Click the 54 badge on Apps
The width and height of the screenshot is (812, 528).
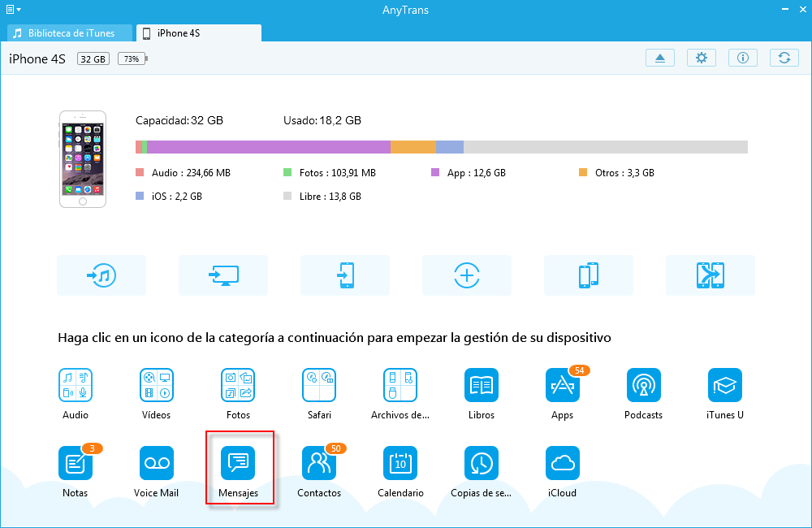(580, 370)
